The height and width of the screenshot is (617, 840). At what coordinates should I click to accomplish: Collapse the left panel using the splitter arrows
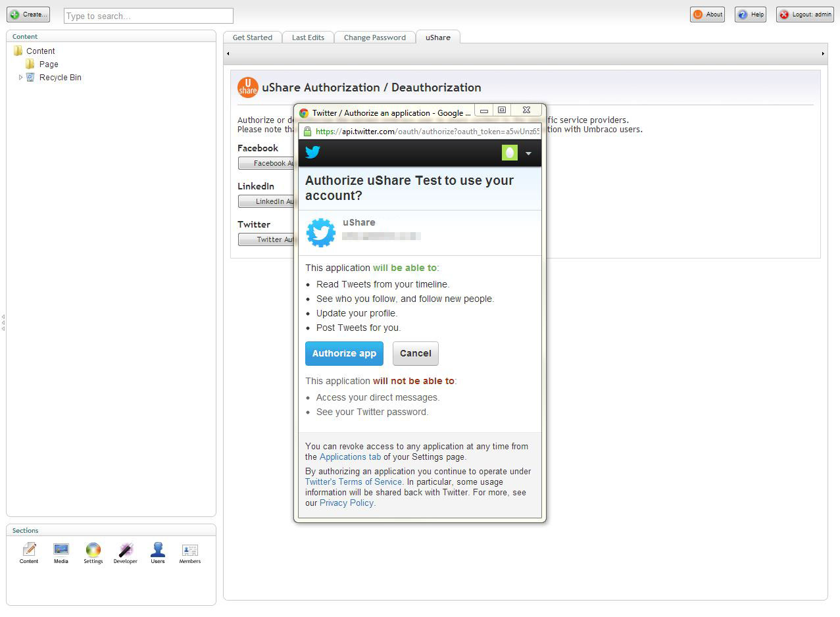coord(3,322)
